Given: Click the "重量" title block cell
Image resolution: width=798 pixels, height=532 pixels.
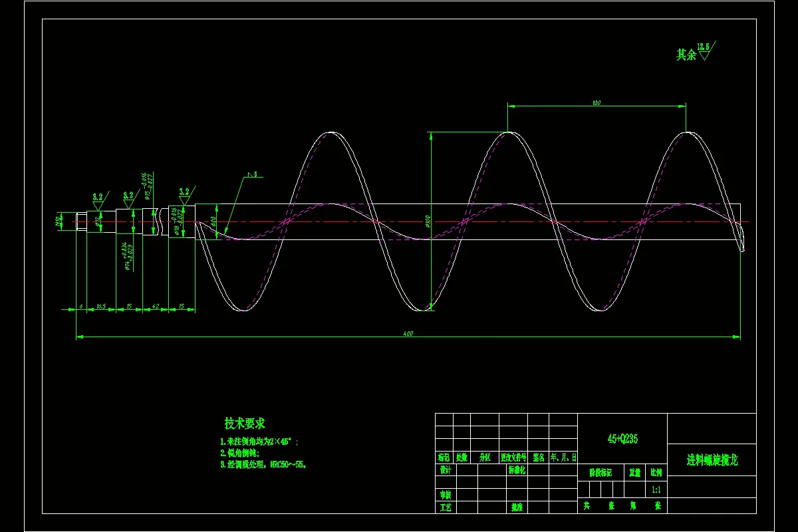Looking at the screenshot, I should (634, 473).
